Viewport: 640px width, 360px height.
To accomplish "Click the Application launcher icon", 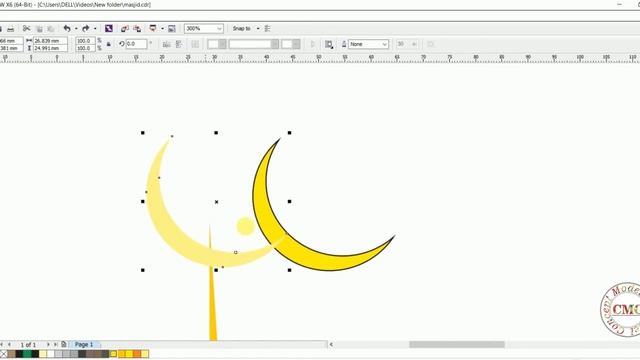I will click(153, 29).
